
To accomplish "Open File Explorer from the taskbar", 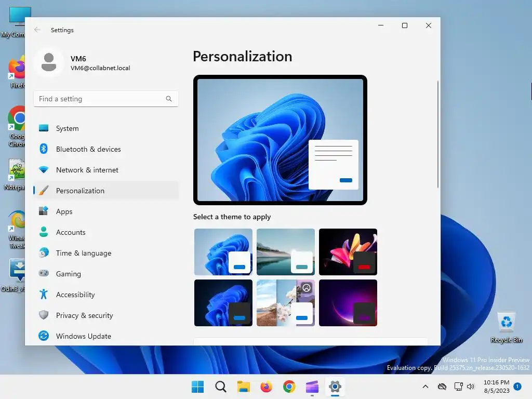I will (244, 387).
